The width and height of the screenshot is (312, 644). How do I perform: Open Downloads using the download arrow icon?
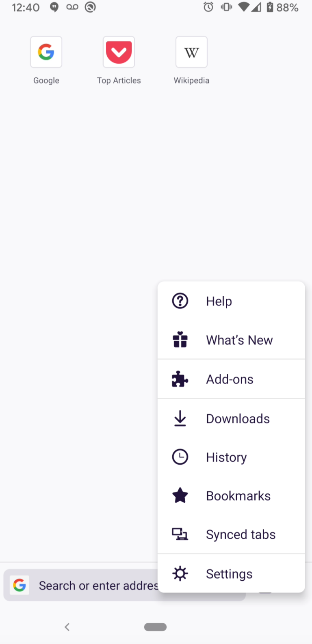coord(180,418)
